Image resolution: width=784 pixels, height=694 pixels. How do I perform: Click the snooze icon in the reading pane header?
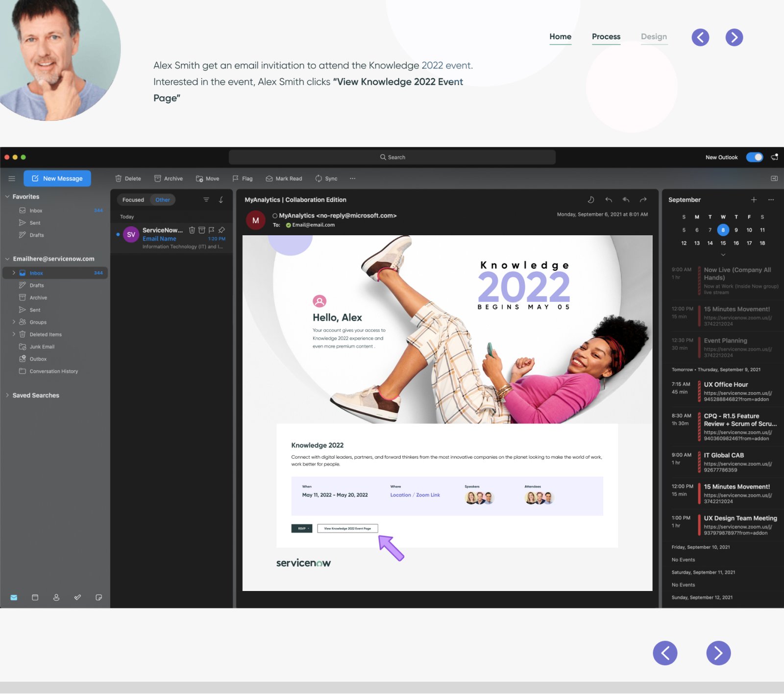pos(591,199)
